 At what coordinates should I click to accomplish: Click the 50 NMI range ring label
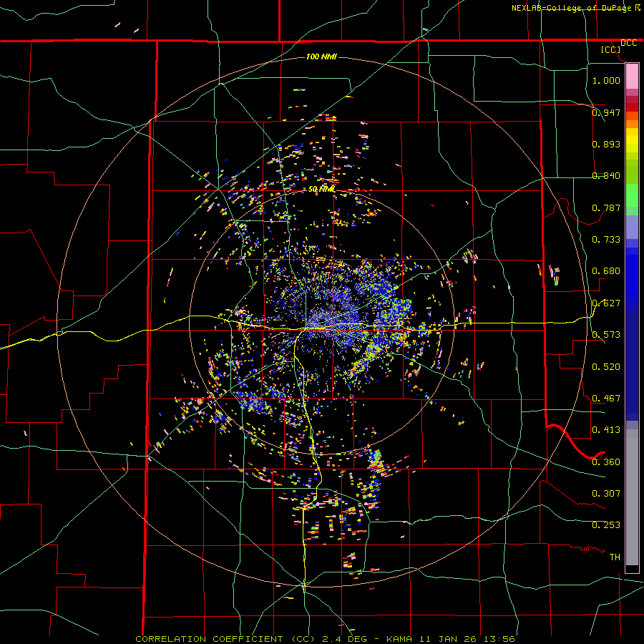(x=321, y=189)
